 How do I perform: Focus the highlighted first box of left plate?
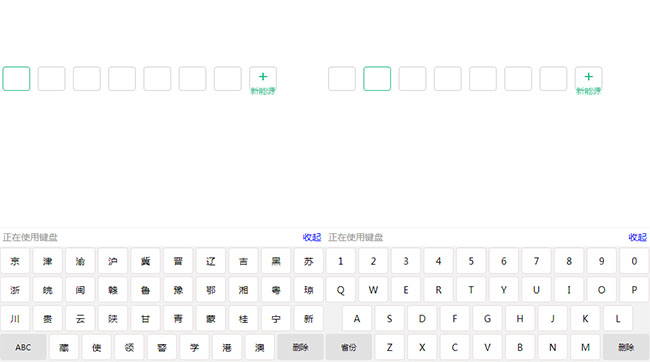pos(16,79)
